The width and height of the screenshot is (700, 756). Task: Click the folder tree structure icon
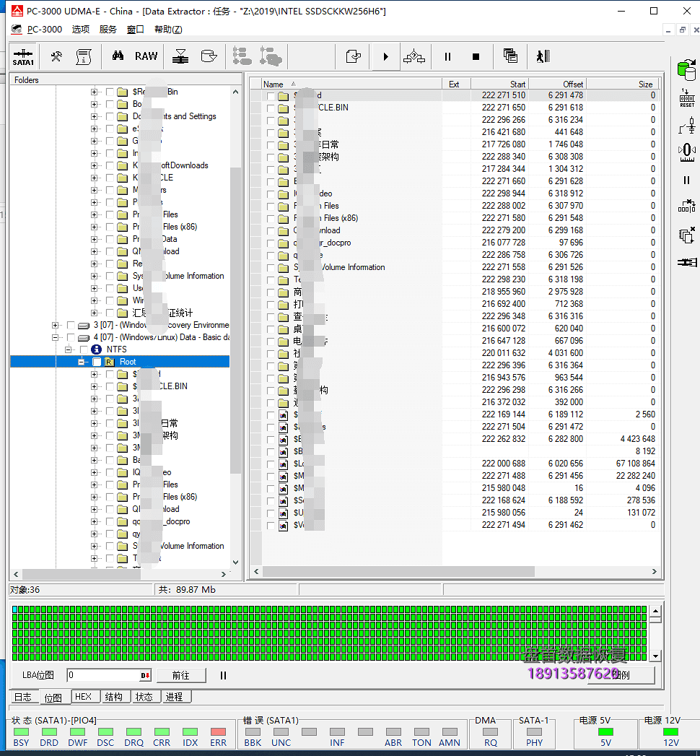pos(242,56)
